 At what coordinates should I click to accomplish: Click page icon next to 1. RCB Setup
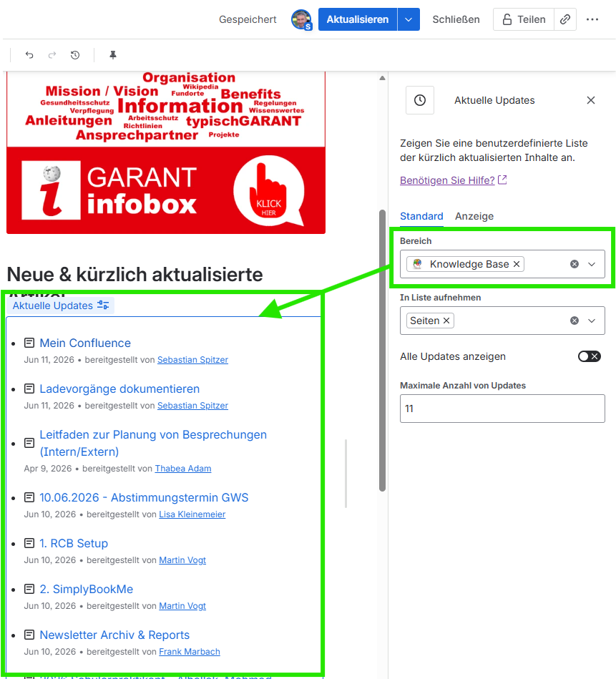[29, 543]
